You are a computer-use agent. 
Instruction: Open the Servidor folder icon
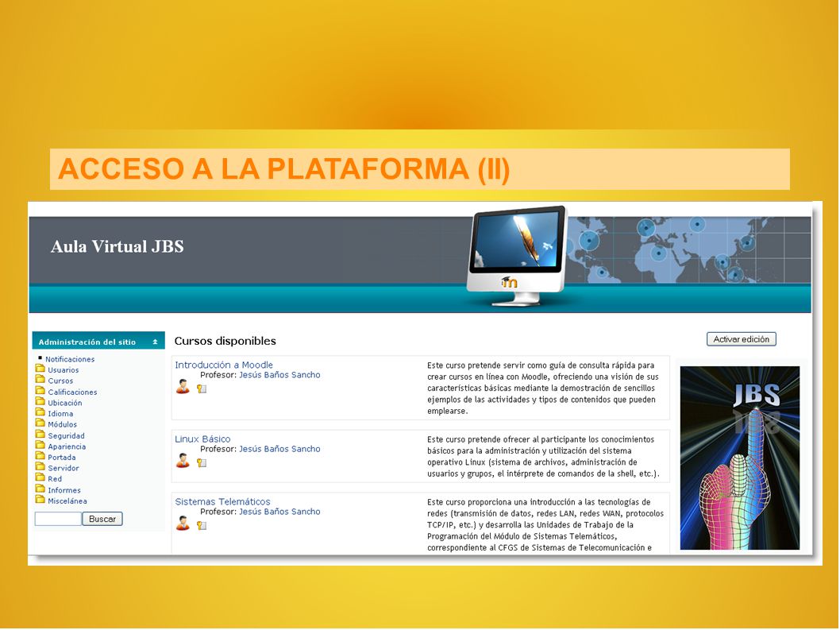click(x=40, y=467)
